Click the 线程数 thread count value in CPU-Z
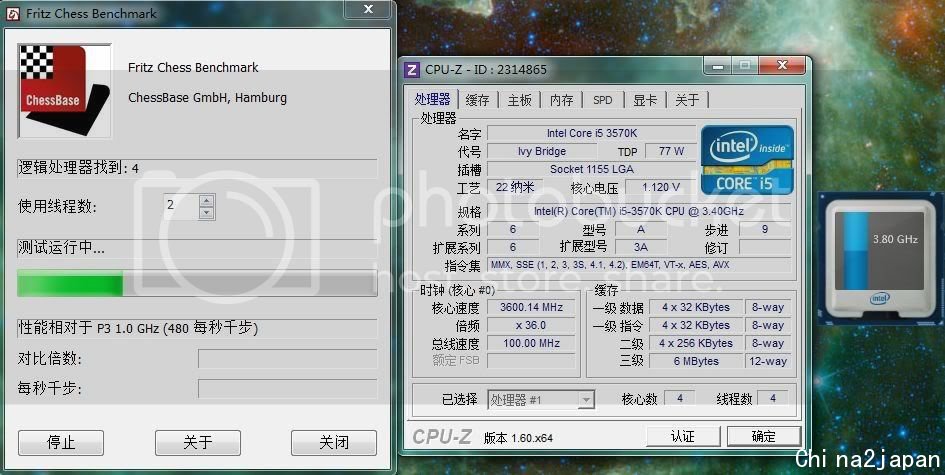Screen dimensions: 945x475 [773, 398]
